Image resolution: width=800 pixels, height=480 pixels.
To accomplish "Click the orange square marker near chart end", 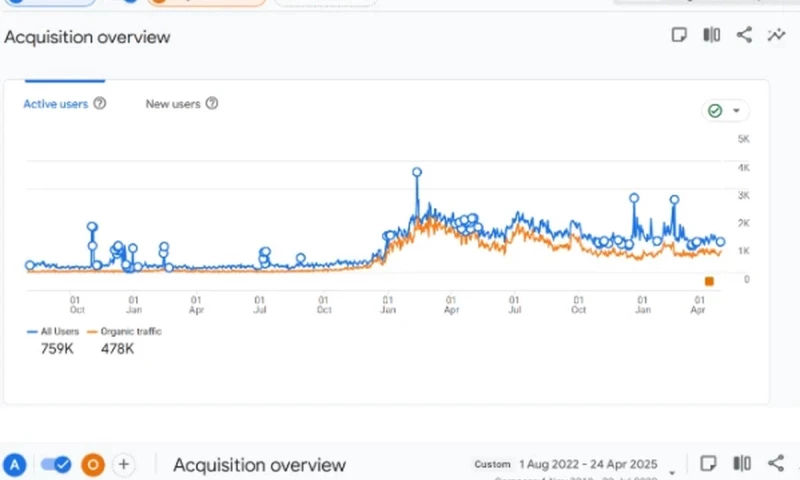I will click(709, 281).
